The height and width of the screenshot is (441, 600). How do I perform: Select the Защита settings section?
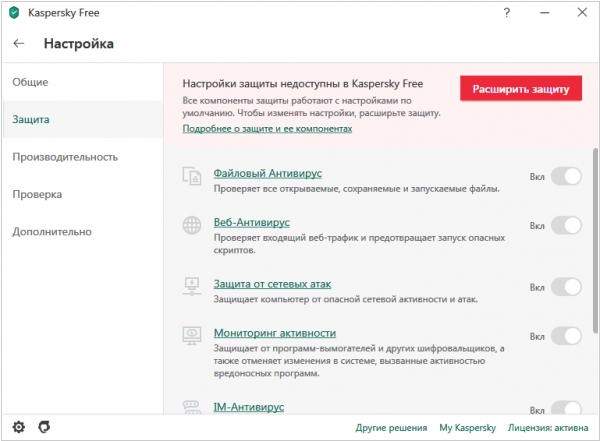click(x=83, y=119)
